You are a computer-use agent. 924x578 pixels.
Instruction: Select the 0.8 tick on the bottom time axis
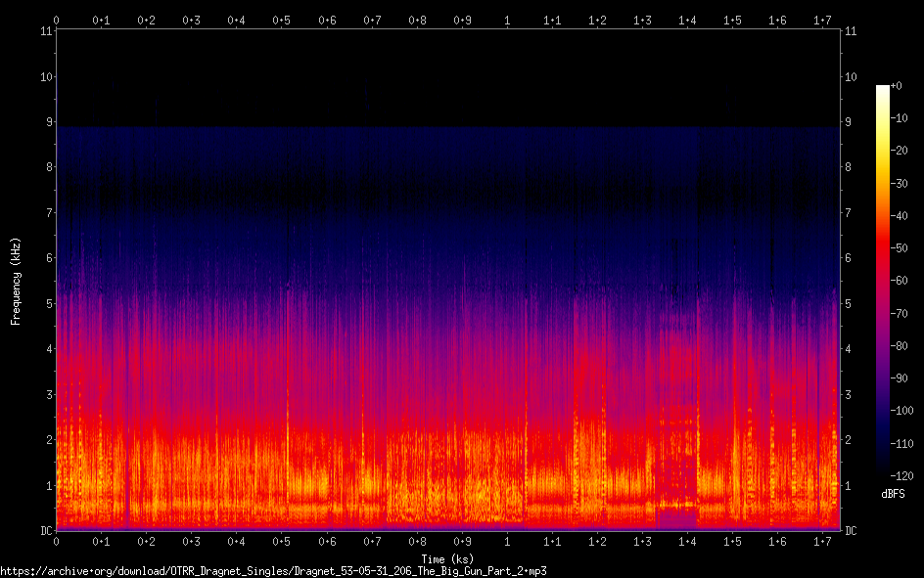pyautogui.click(x=417, y=541)
